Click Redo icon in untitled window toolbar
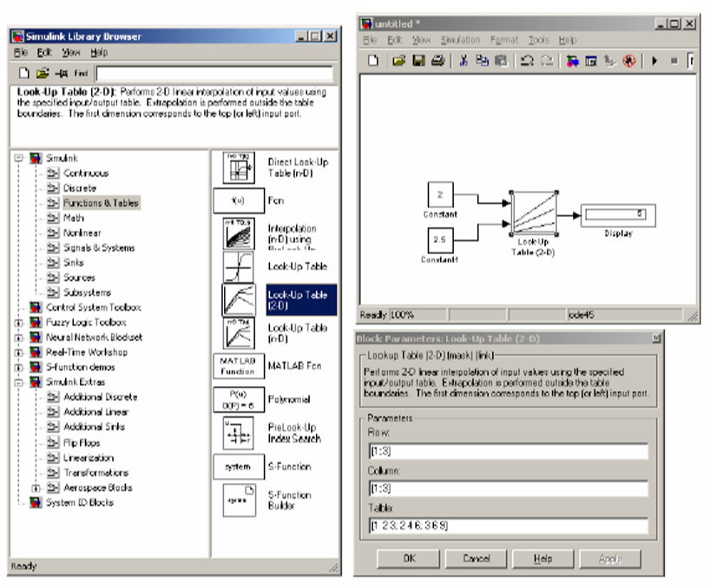Screen dimensions: 723x588 tap(547, 61)
